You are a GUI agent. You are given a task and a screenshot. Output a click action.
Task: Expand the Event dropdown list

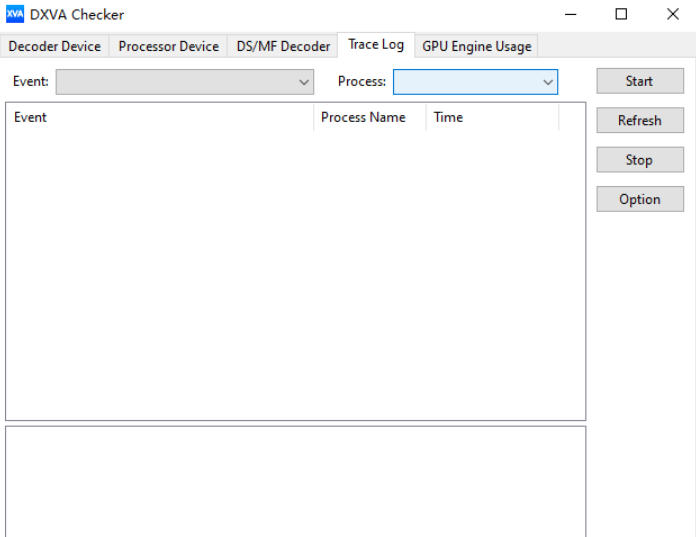(184, 82)
